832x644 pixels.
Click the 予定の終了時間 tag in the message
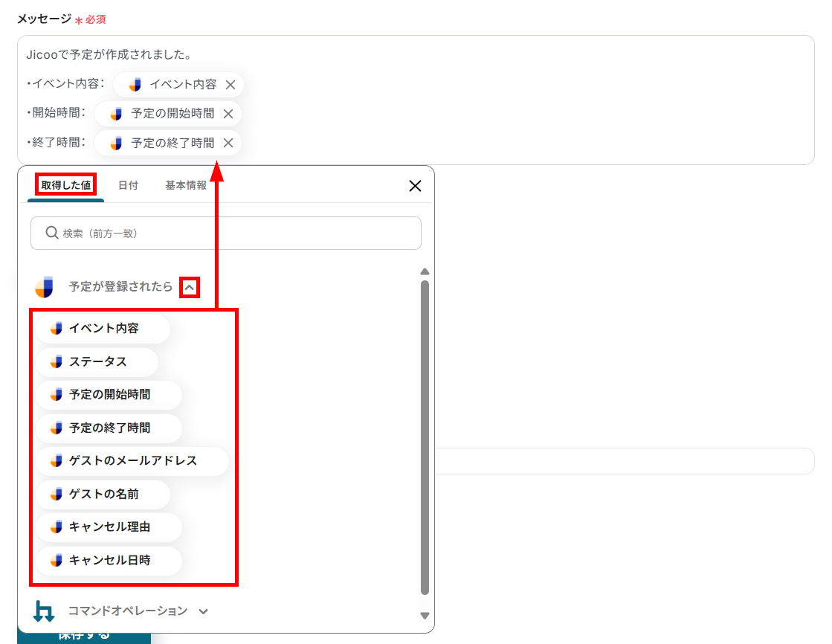click(x=168, y=143)
